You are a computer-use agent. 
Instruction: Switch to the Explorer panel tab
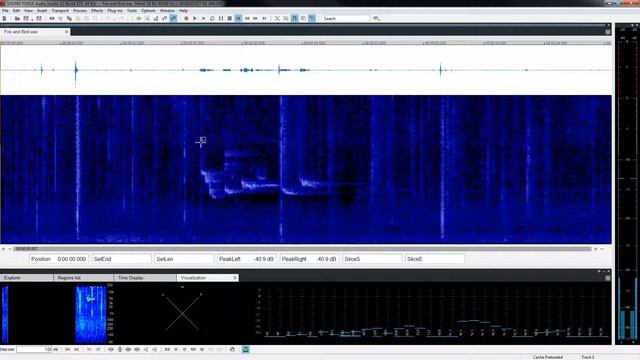click(27, 278)
